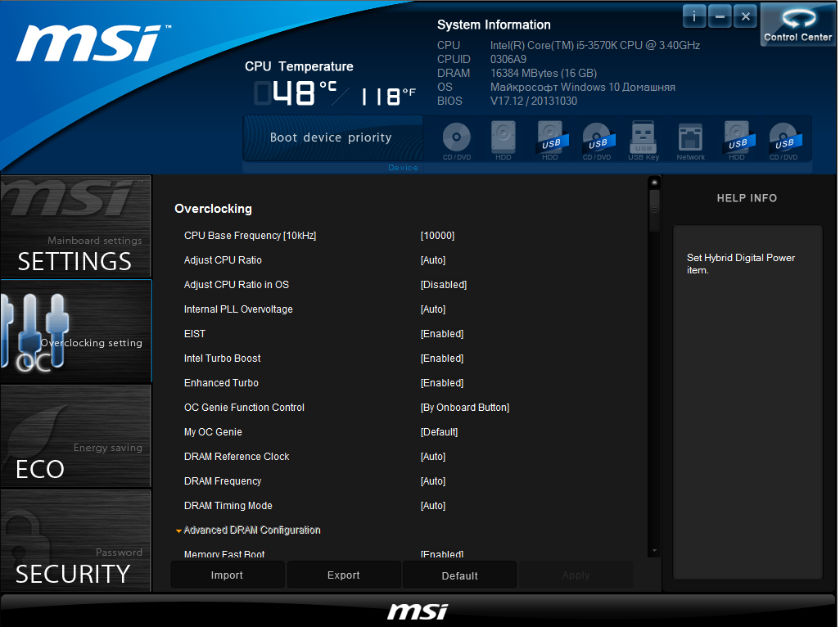Select the Internal PLL Overvoltage label

point(238,309)
